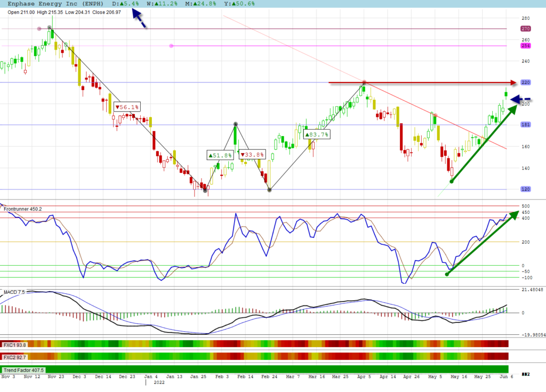This screenshot has width=546, height=392.
Task: Select the 83.7% gain annotation box
Action: 317,134
